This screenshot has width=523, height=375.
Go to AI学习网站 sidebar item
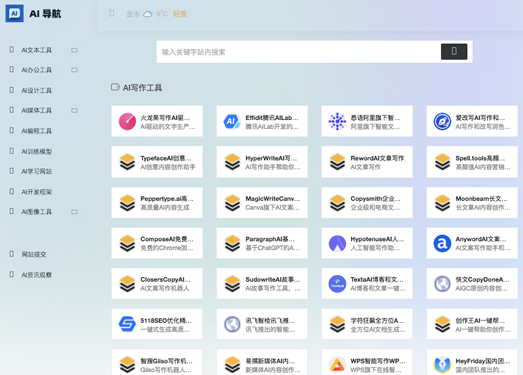tap(36, 171)
